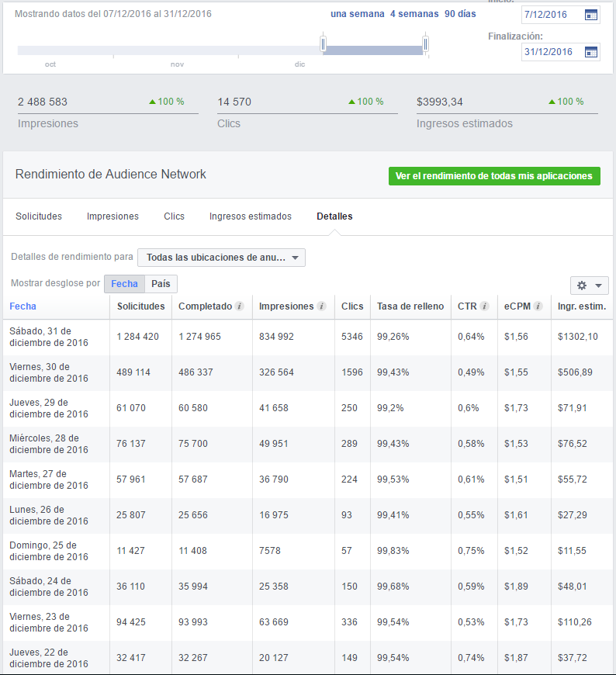The image size is (616, 675).
Task: Click the 0,75% CTR cell
Action: (471, 551)
